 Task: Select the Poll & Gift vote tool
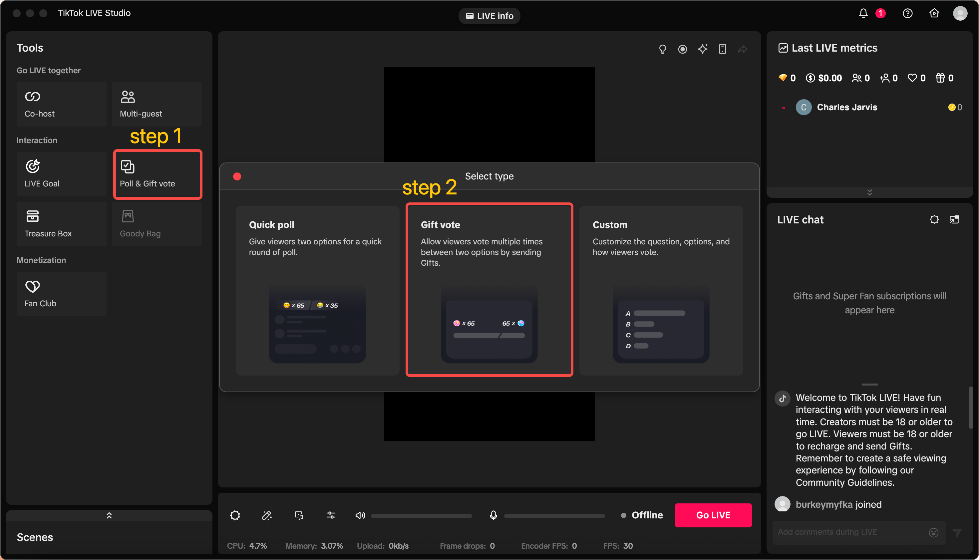(x=157, y=174)
